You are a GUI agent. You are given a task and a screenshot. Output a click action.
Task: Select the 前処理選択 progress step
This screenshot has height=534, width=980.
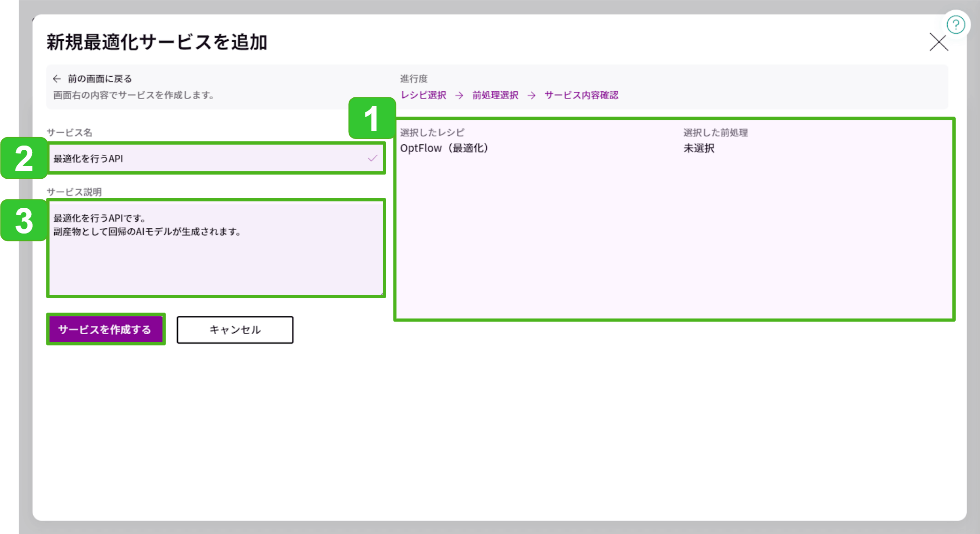pos(495,95)
